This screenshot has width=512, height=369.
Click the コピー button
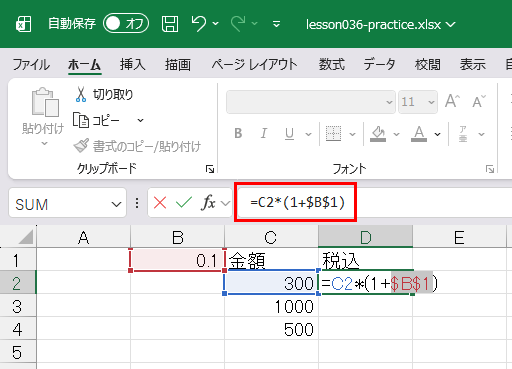coord(97,120)
